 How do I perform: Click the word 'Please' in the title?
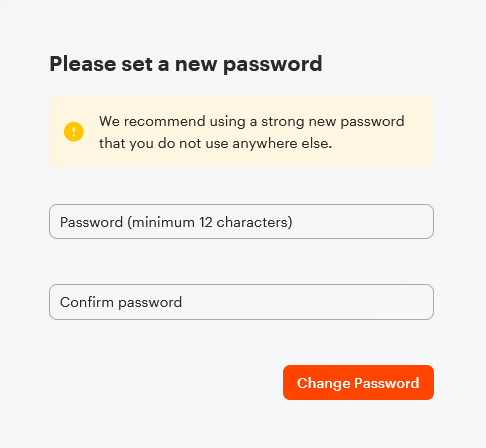pos(83,64)
